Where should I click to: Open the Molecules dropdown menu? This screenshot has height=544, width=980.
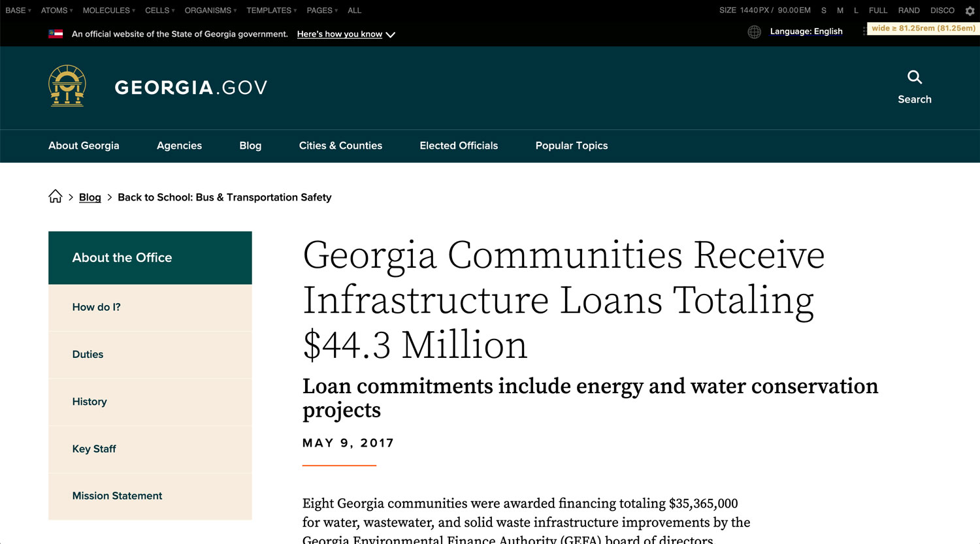pos(108,10)
